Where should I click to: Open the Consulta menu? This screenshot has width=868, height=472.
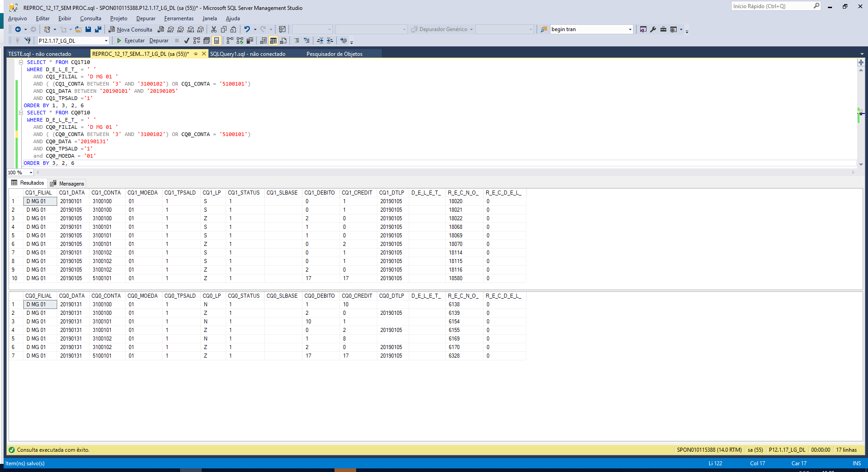(x=90, y=18)
